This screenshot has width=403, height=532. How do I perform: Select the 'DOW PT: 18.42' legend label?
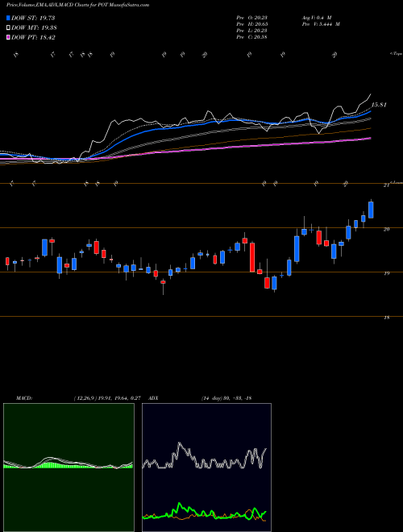33,37
